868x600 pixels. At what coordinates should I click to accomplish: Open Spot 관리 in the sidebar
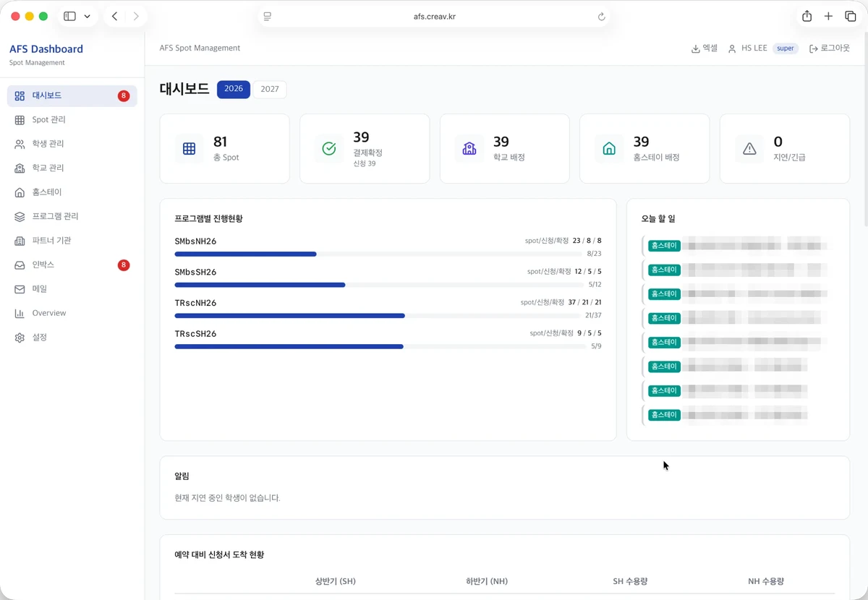coord(72,120)
